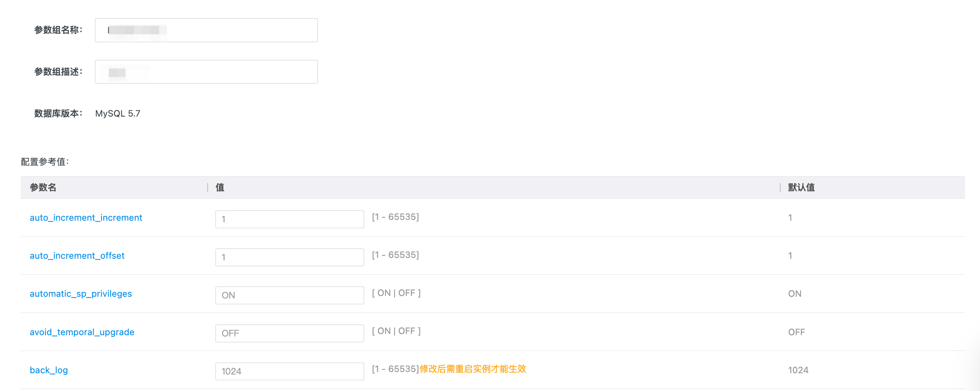Open the back_log parameter link

tap(49, 370)
